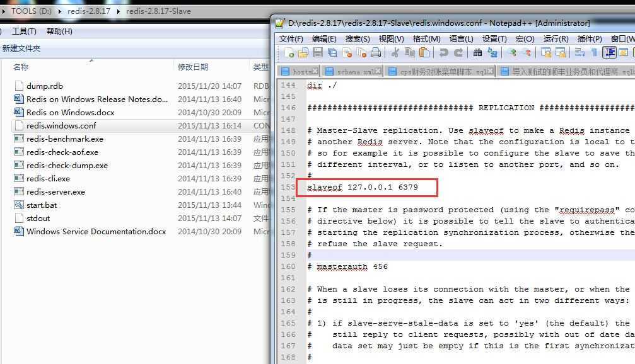Redo the last undone edit
Screen dimensions: 635x364
tap(458, 52)
